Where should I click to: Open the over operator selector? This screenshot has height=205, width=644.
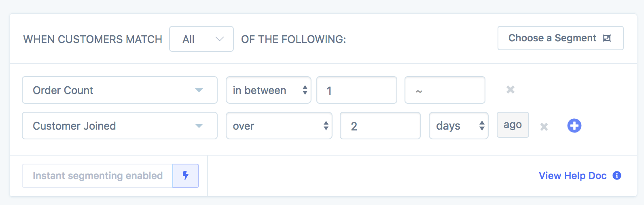tap(279, 126)
